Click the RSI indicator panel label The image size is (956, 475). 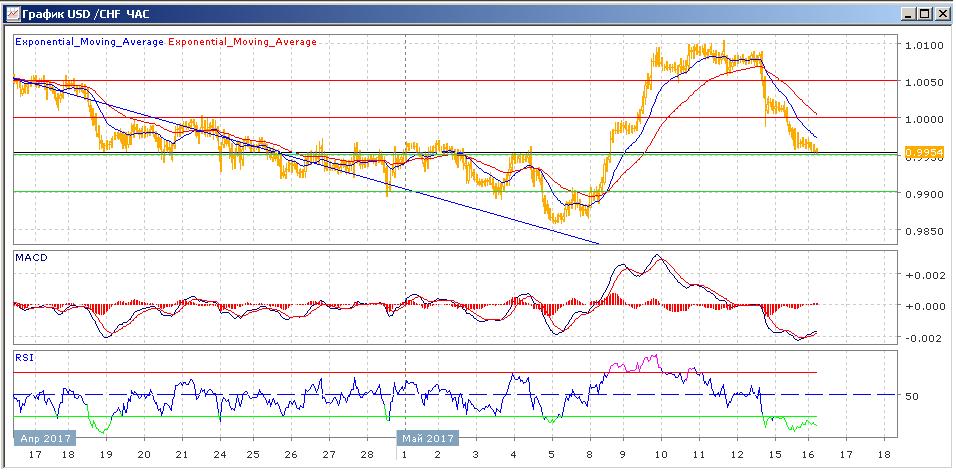click(x=23, y=355)
